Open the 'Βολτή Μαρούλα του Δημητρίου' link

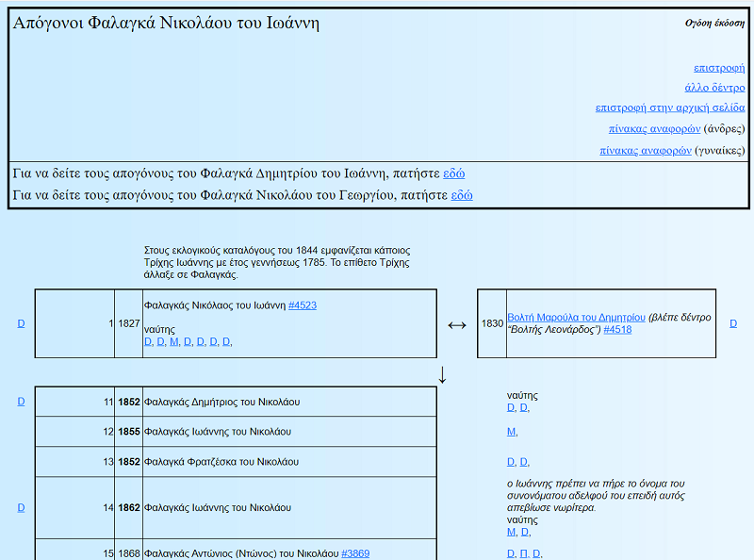coord(576,317)
